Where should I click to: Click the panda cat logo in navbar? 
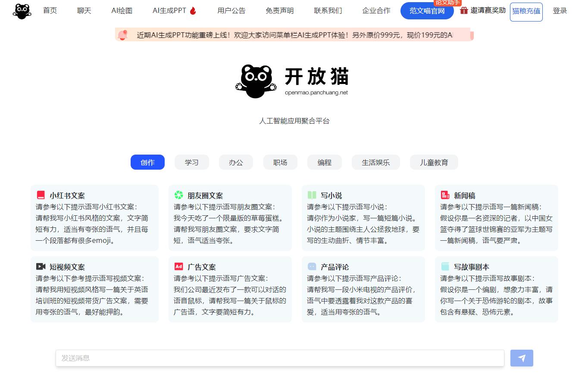22,11
